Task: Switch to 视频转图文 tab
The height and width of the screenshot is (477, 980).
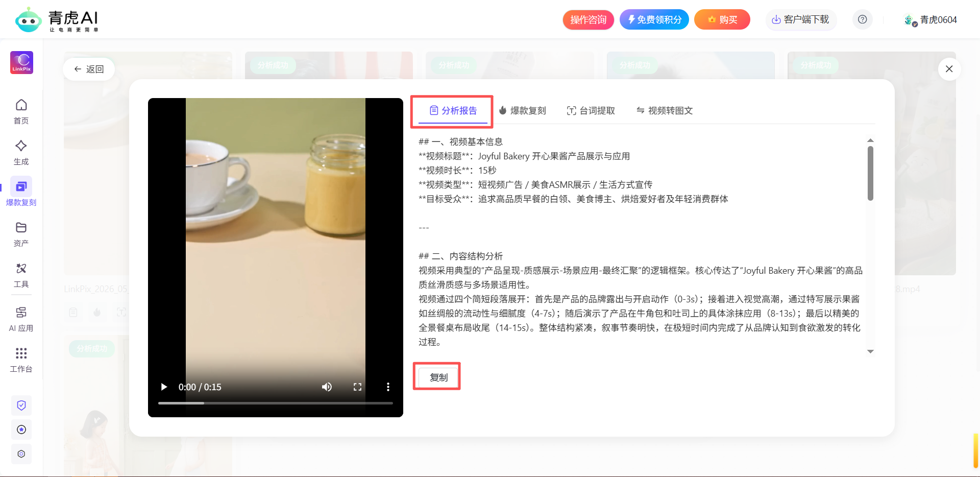Action: [664, 111]
